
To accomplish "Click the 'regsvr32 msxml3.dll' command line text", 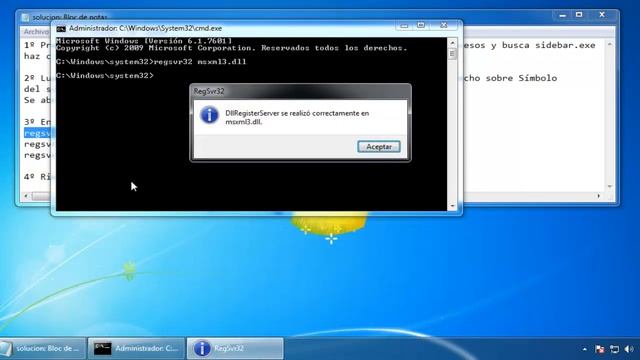I will tap(200, 62).
